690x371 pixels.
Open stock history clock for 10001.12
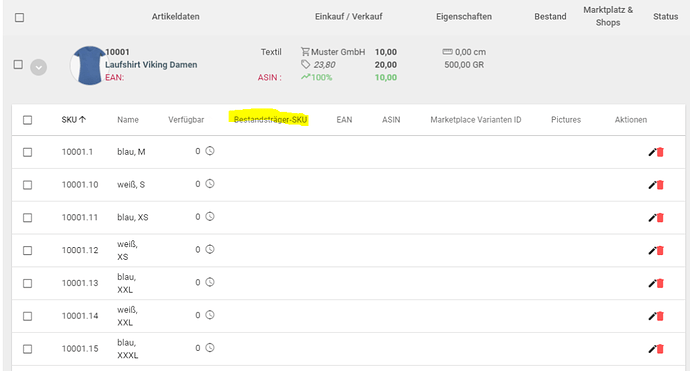[x=210, y=249]
